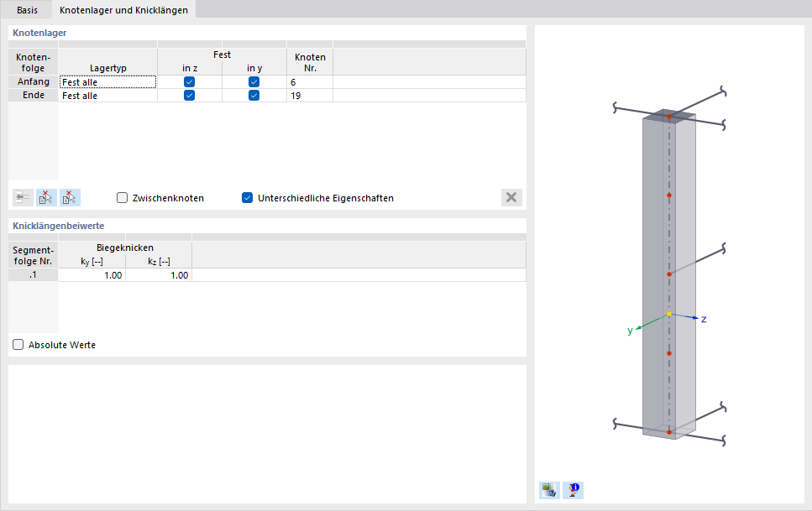Click the insert row icon under Knotenlager table

point(23,197)
